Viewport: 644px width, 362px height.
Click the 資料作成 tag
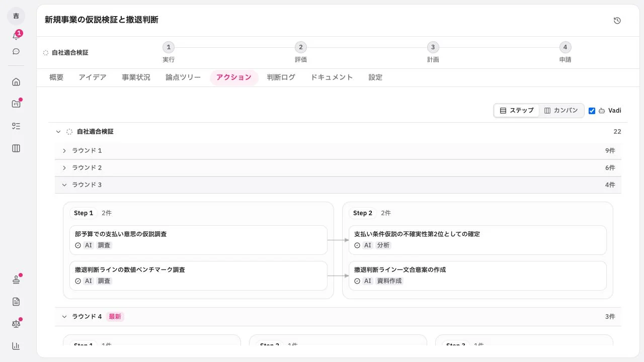click(389, 281)
